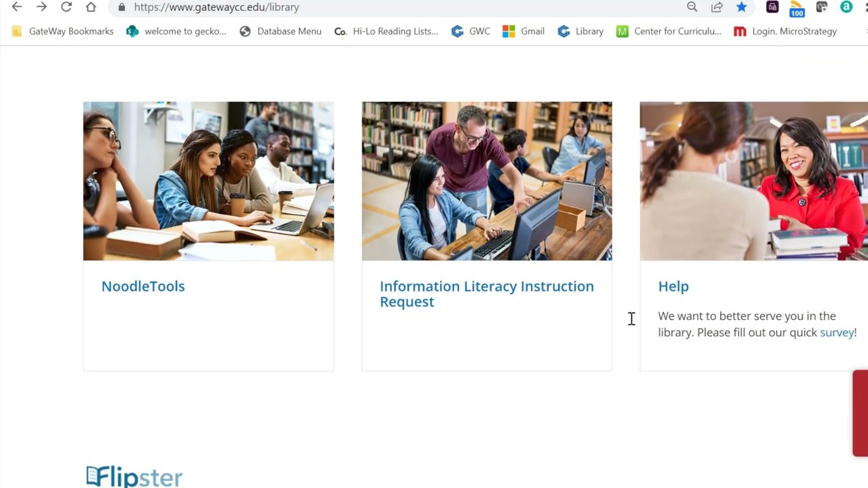
Task: Click the instructor helping student photo
Action: click(487, 181)
